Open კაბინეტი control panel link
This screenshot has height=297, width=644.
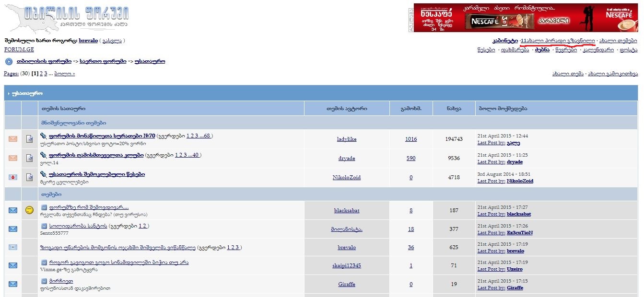505,41
